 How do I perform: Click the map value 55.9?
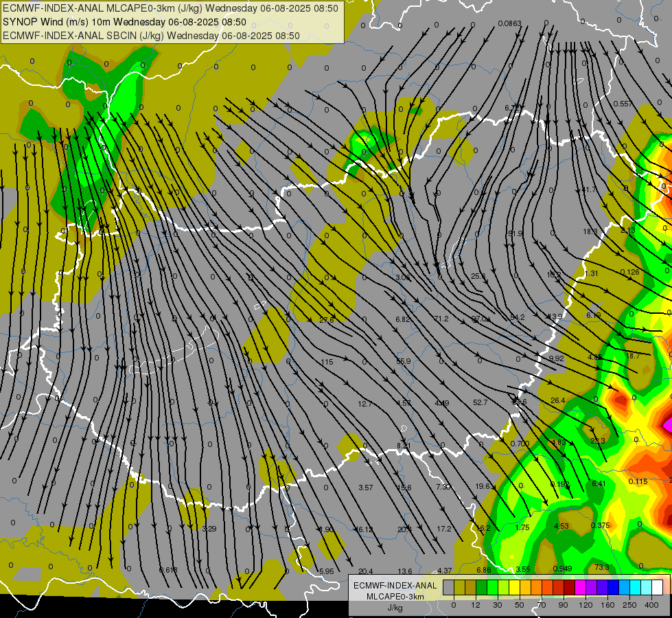(x=404, y=362)
